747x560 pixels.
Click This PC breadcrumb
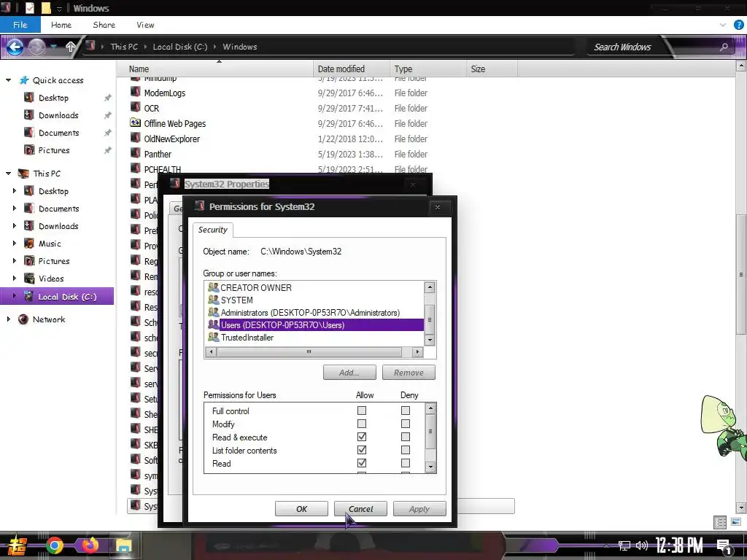click(x=124, y=47)
